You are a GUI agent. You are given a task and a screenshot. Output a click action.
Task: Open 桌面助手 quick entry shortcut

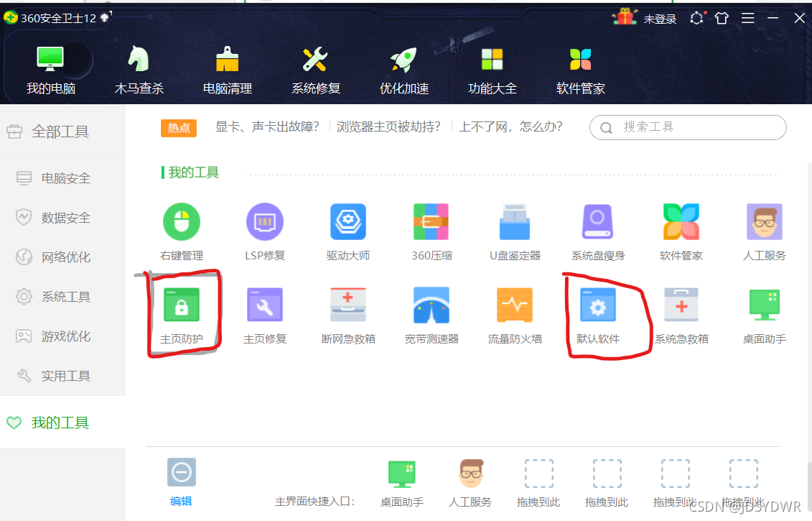402,484
